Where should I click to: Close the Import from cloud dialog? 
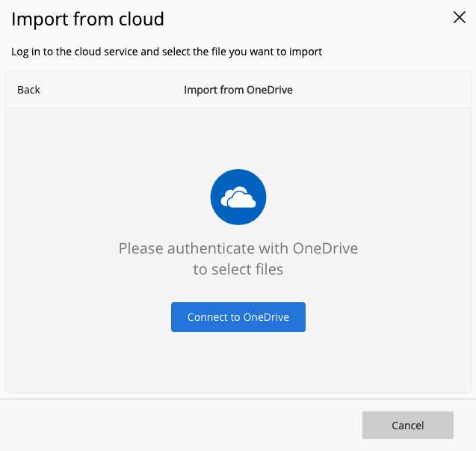[460, 17]
